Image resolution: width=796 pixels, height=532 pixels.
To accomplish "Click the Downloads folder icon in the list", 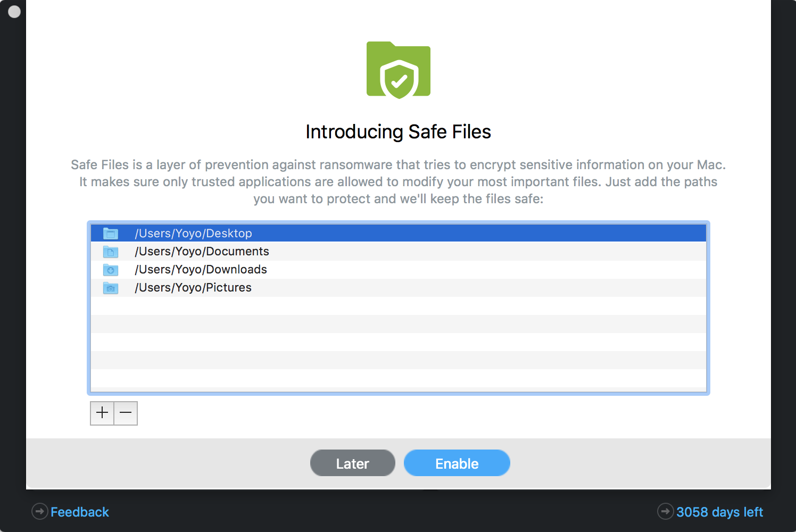I will point(111,270).
